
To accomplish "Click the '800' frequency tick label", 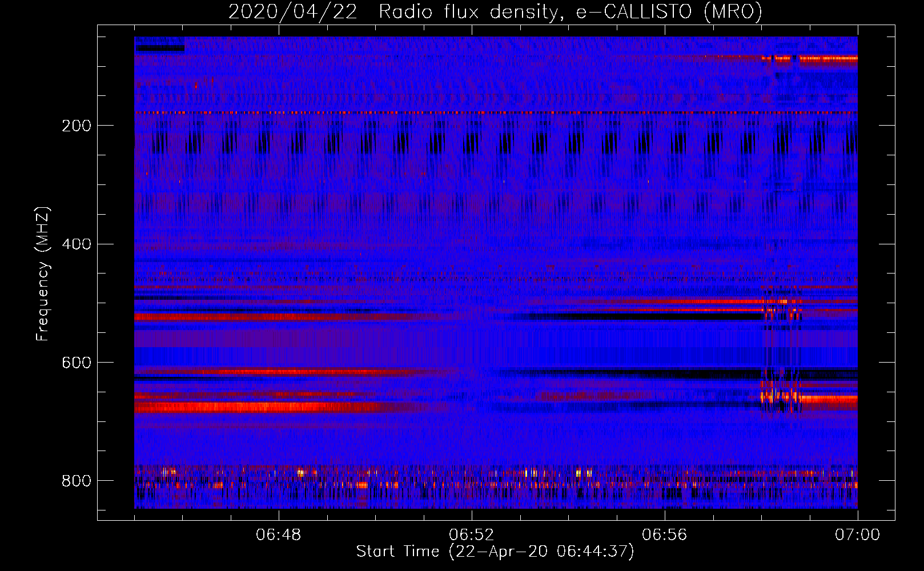I will pos(77,481).
